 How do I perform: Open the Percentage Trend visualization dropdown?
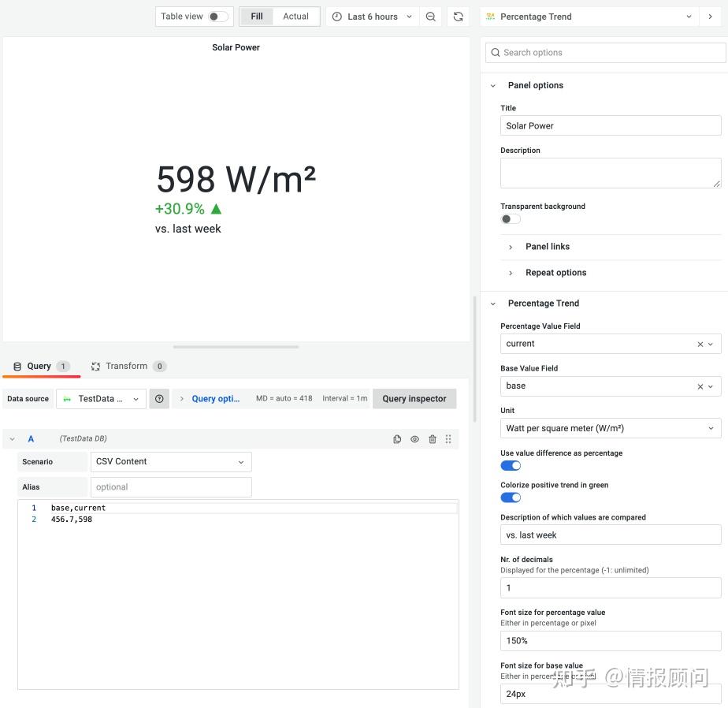589,17
